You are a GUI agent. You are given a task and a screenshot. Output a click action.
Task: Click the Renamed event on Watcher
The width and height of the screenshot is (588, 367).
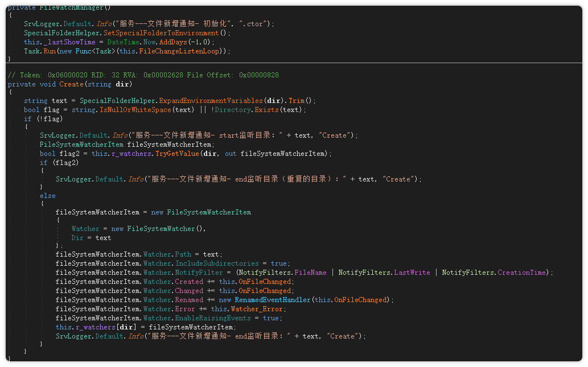(x=189, y=300)
